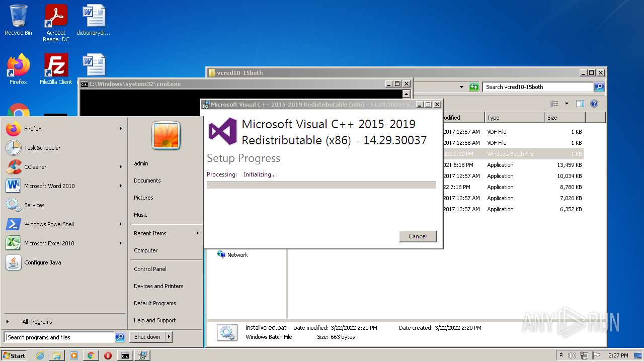
Task: Expand Microsoft Word 2010 recent files arrow
Action: (121, 186)
